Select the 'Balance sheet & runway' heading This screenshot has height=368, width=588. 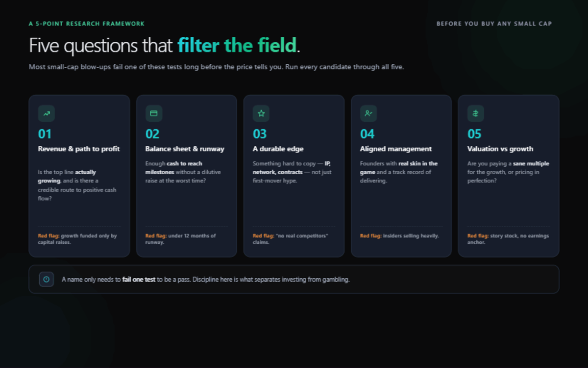185,149
